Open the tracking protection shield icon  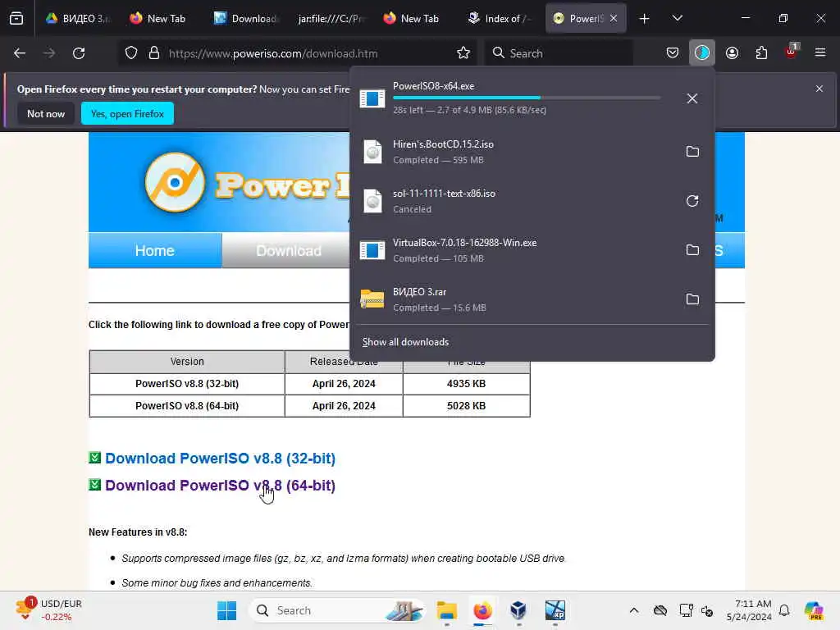(x=131, y=53)
